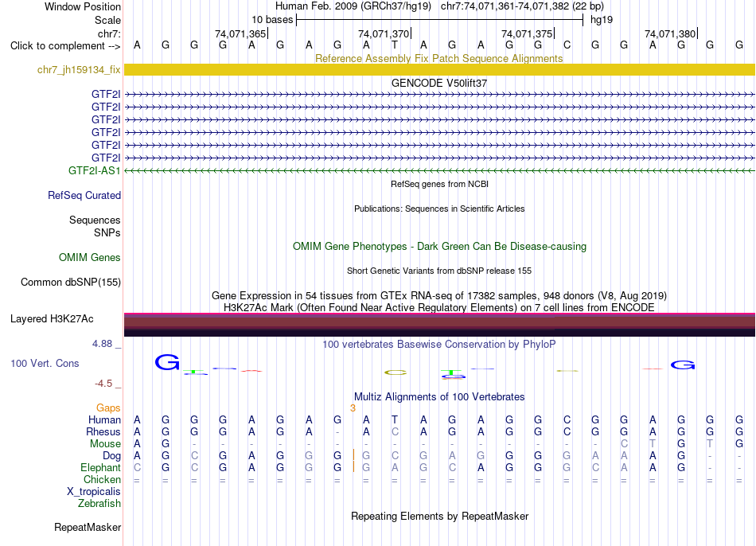The image size is (756, 546).
Task: Click the 'Sequences' track label
Action: (95, 220)
